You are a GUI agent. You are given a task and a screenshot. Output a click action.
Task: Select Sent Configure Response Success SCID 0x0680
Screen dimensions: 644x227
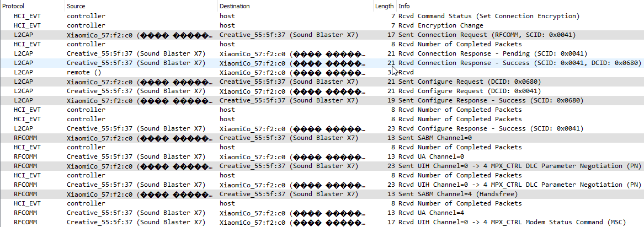pyautogui.click(x=322, y=100)
